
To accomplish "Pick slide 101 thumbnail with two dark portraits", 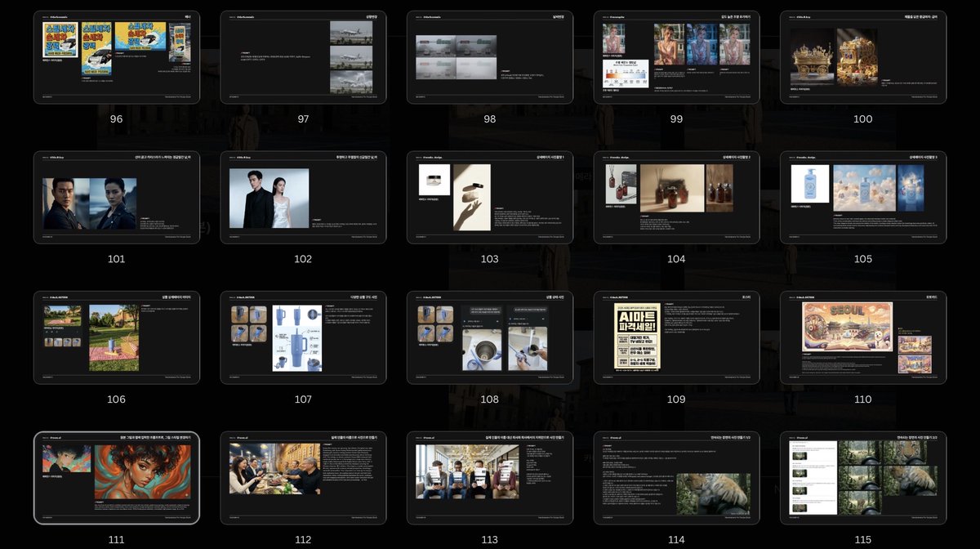I will click(x=116, y=198).
